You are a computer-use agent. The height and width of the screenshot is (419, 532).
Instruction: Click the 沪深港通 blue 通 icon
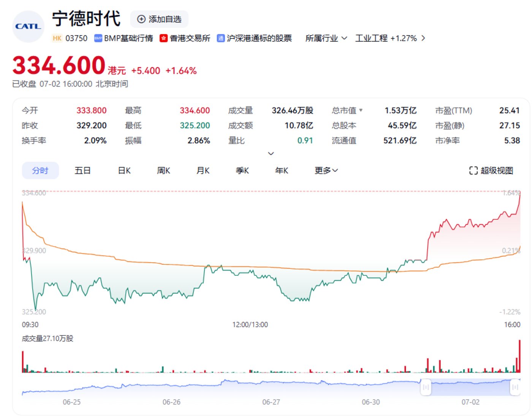click(x=220, y=38)
